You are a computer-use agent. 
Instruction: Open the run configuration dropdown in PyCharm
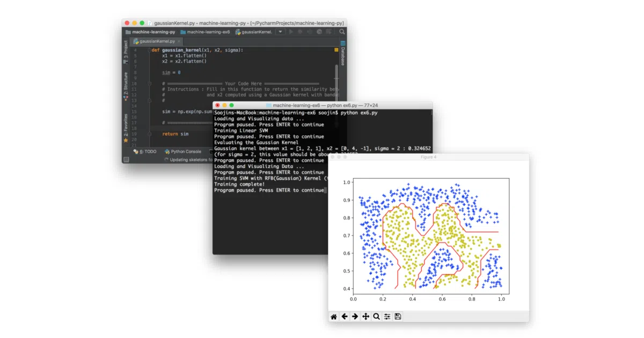click(280, 32)
